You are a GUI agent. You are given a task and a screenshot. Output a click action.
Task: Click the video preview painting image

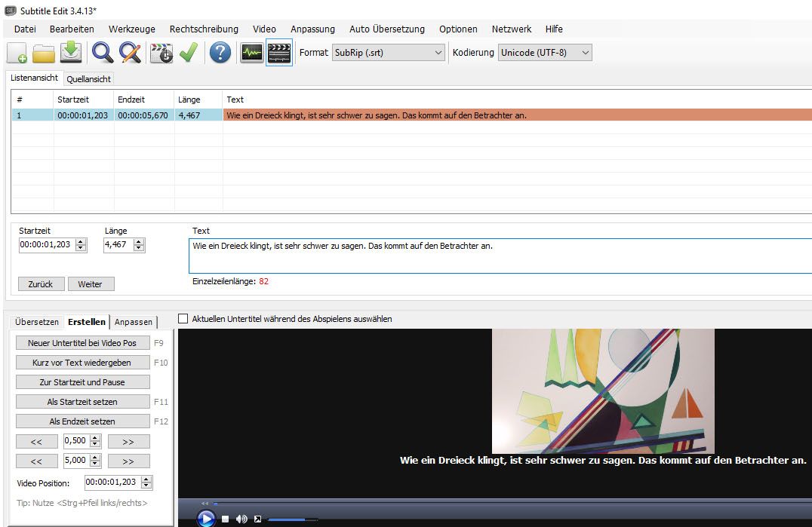click(x=603, y=391)
